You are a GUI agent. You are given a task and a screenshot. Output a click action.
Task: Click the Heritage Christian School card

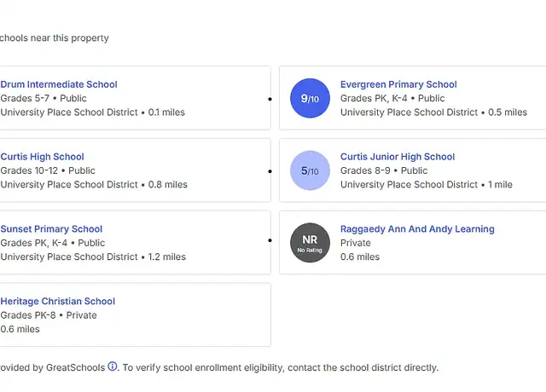tap(135, 314)
